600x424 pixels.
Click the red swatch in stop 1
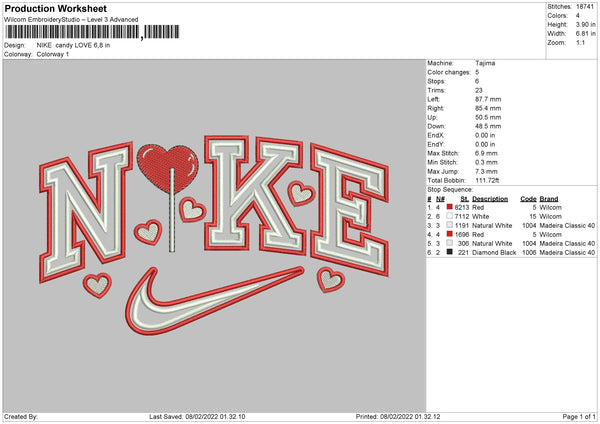[x=450, y=207]
